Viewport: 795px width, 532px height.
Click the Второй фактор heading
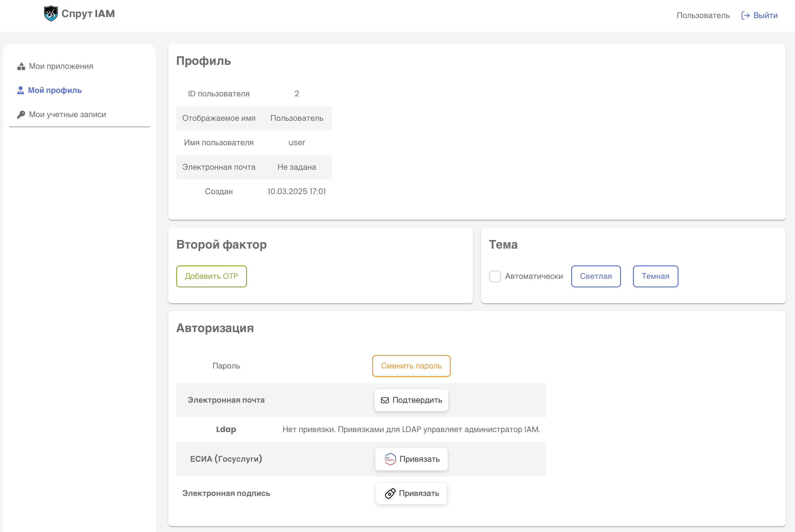[222, 245]
